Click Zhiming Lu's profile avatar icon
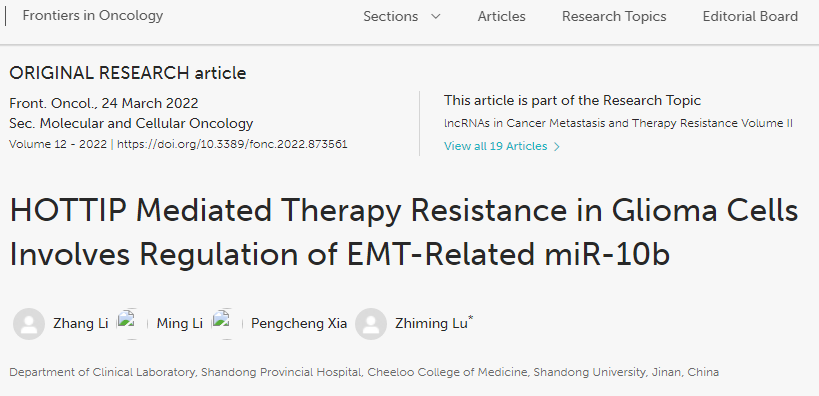 coord(371,324)
